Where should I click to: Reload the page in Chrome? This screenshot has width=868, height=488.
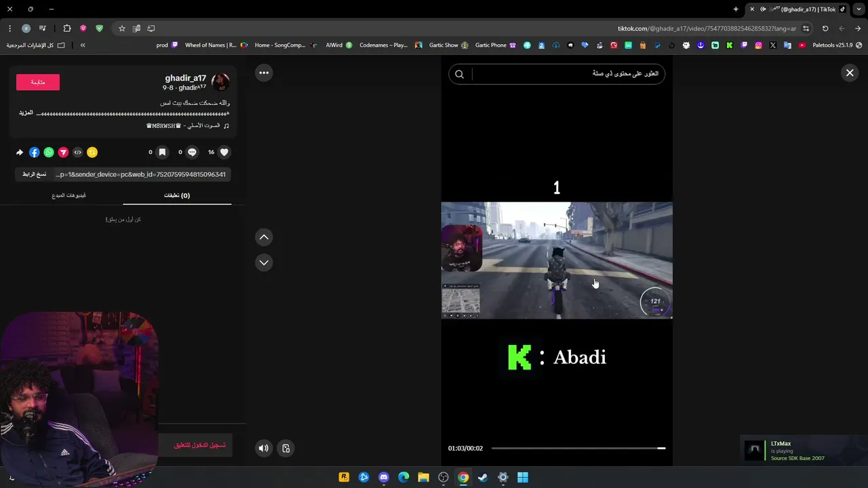825,28
